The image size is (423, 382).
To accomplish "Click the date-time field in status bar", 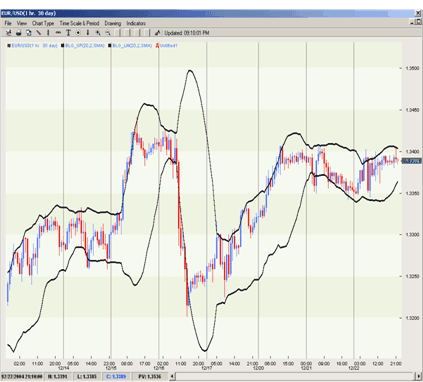I will coord(22,377).
